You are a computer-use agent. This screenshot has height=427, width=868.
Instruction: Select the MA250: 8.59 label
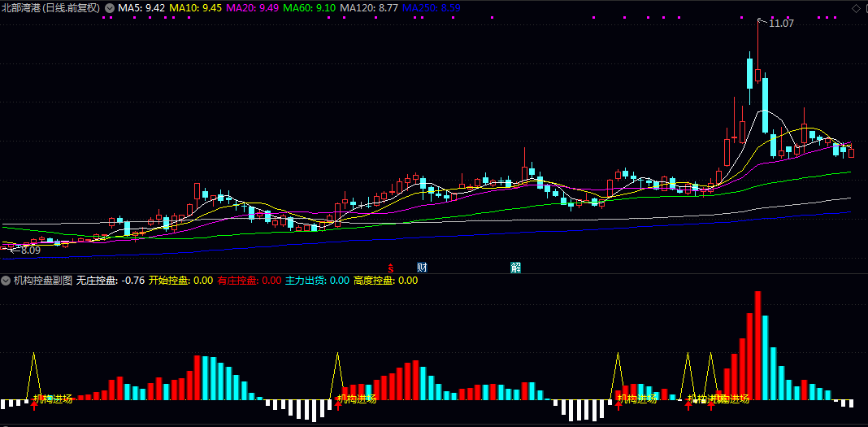(x=432, y=8)
